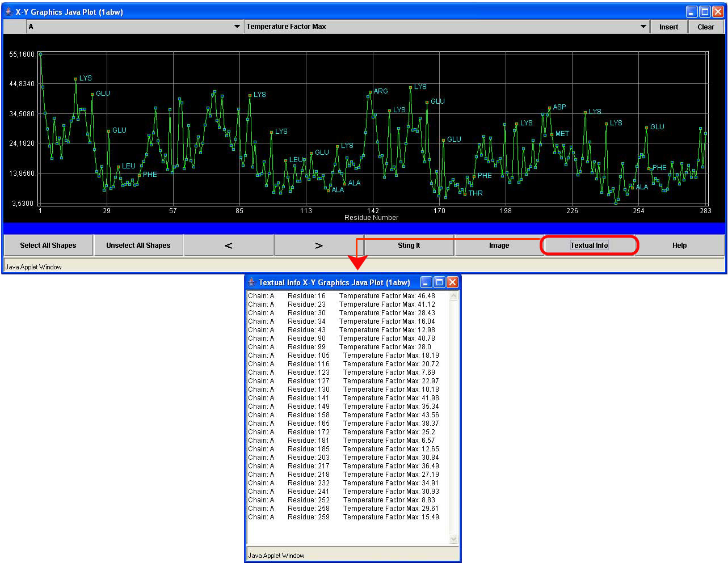The height and width of the screenshot is (563, 728).
Task: Click Textual Info scrollbar down arrow
Action: [453, 539]
